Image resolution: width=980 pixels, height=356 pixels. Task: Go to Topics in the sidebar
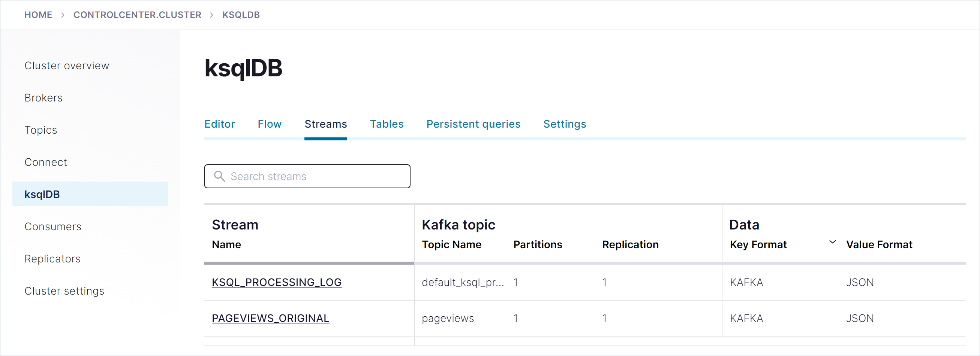click(x=41, y=130)
